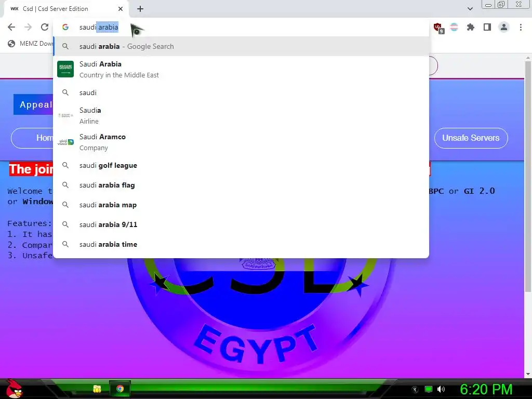Screen dimensions: 532x399
Task: Click the Saudi Aramco logo thumbnail
Action: [65, 142]
